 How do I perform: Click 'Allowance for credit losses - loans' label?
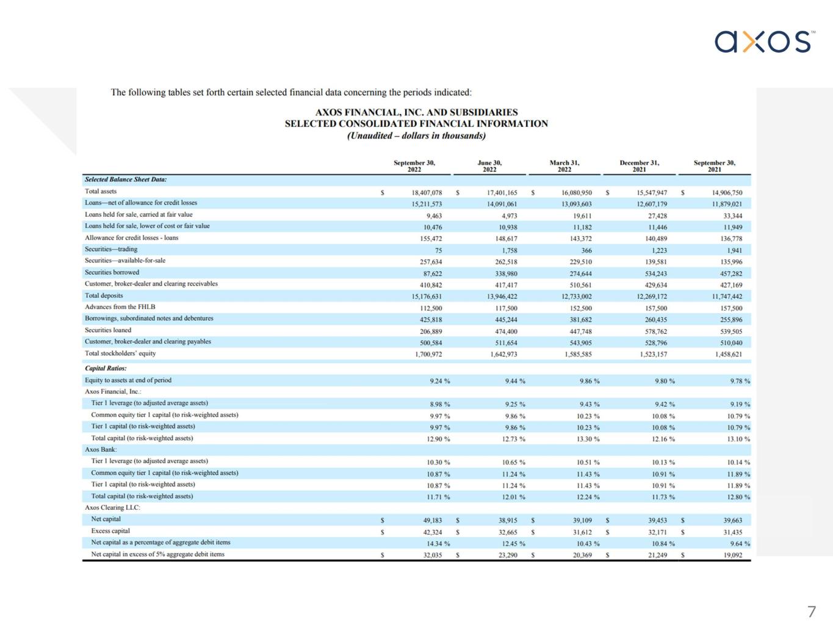pos(132,237)
